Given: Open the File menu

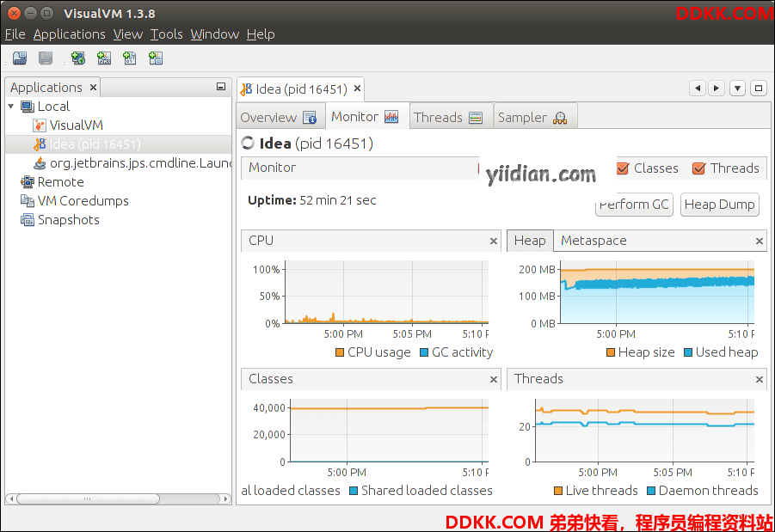Looking at the screenshot, I should pyautogui.click(x=15, y=34).
